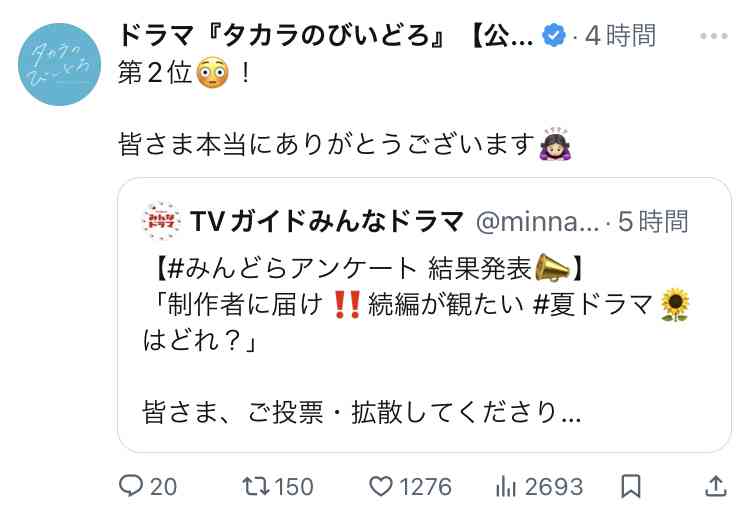The image size is (750, 518).
Task: Open the reply icon with 20 comments
Action: pos(131,486)
